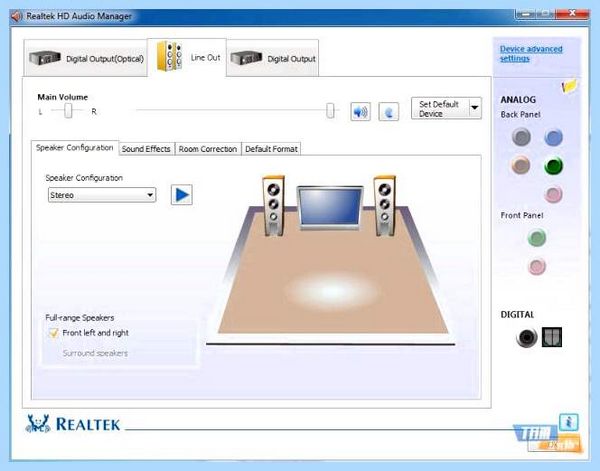The width and height of the screenshot is (600, 471).
Task: Open the Speaker Configuration subtab
Action: (75, 148)
